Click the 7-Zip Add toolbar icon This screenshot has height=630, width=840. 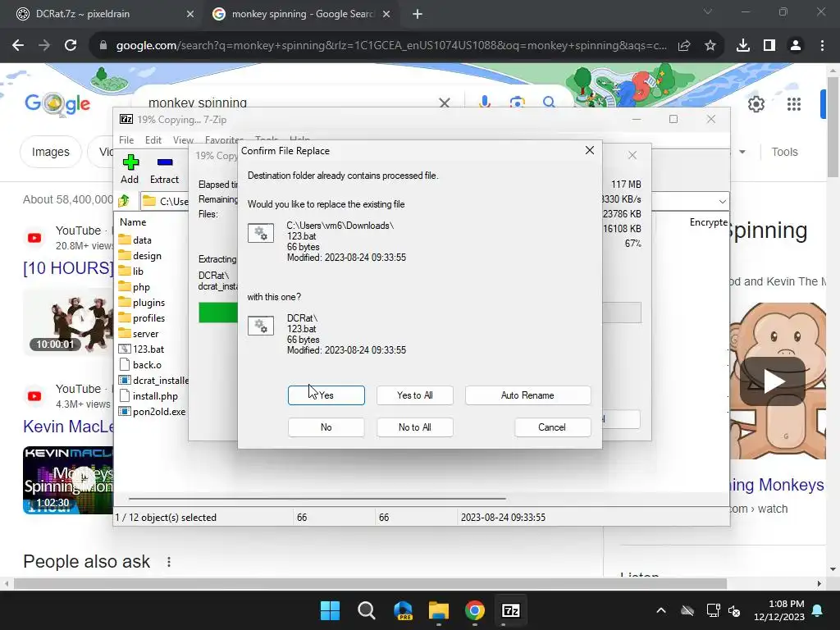pyautogui.click(x=130, y=169)
